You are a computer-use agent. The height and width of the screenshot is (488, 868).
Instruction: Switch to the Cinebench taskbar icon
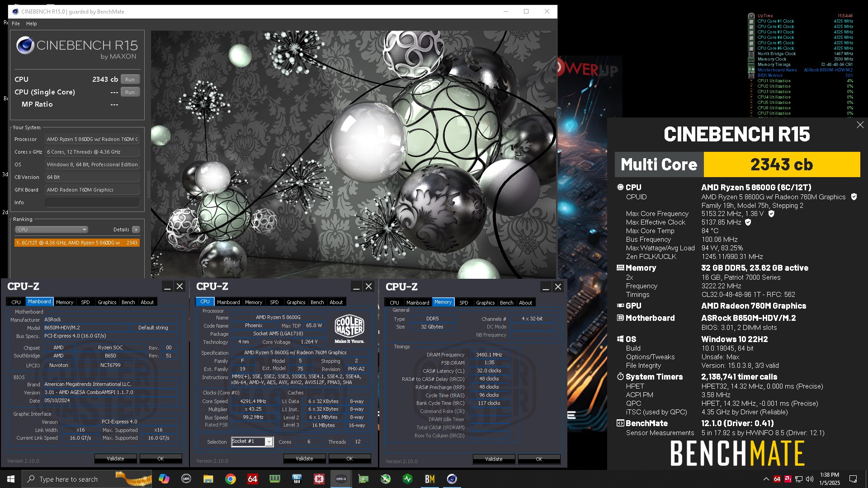452,479
